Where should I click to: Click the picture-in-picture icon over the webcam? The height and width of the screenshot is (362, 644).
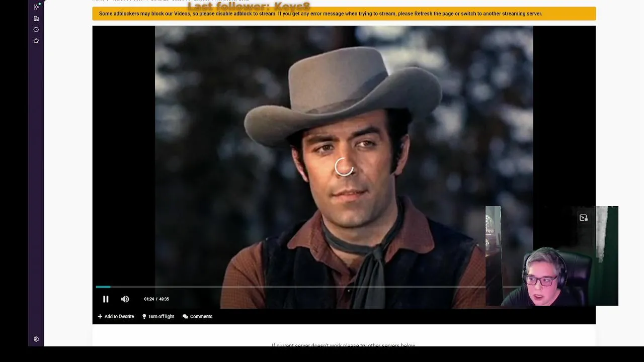[583, 218]
